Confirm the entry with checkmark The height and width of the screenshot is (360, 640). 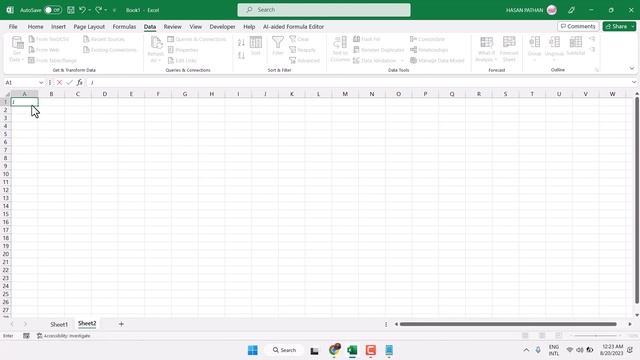69,82
